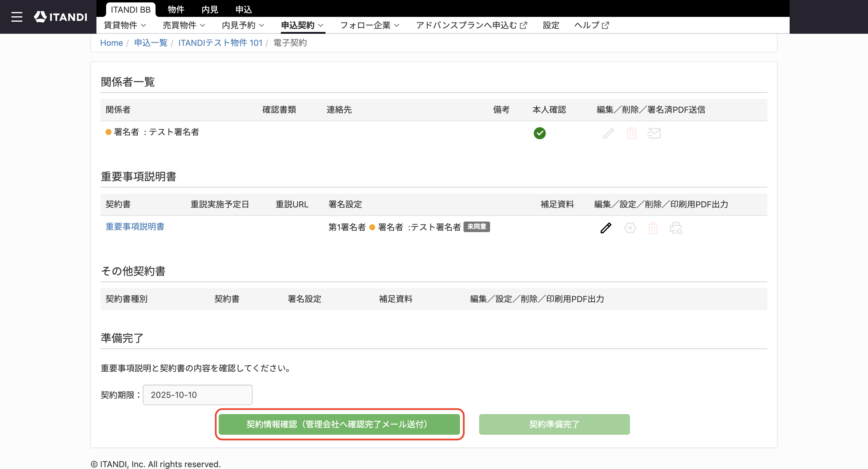Click green 本人確認 check mark icon
Viewport: 868px width, 469px height.
(x=540, y=133)
